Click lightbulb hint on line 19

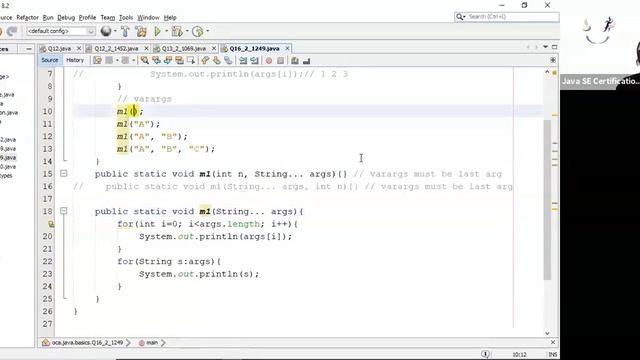51,224
